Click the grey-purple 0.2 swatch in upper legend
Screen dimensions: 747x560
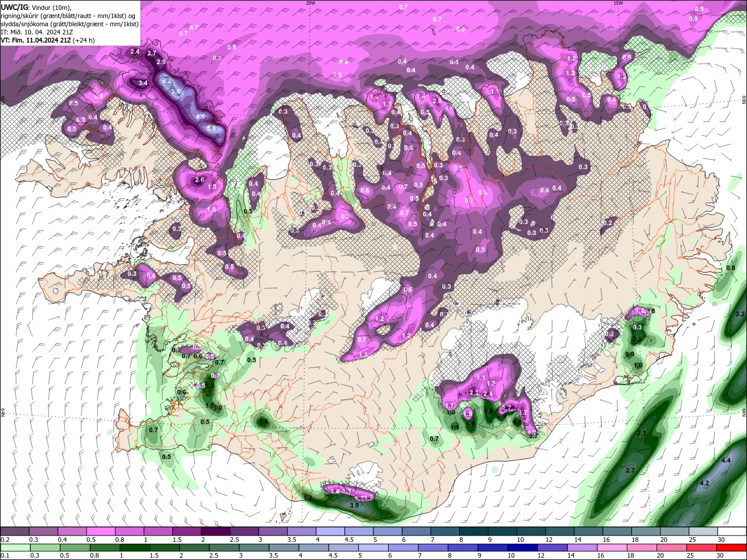[x=15, y=531]
